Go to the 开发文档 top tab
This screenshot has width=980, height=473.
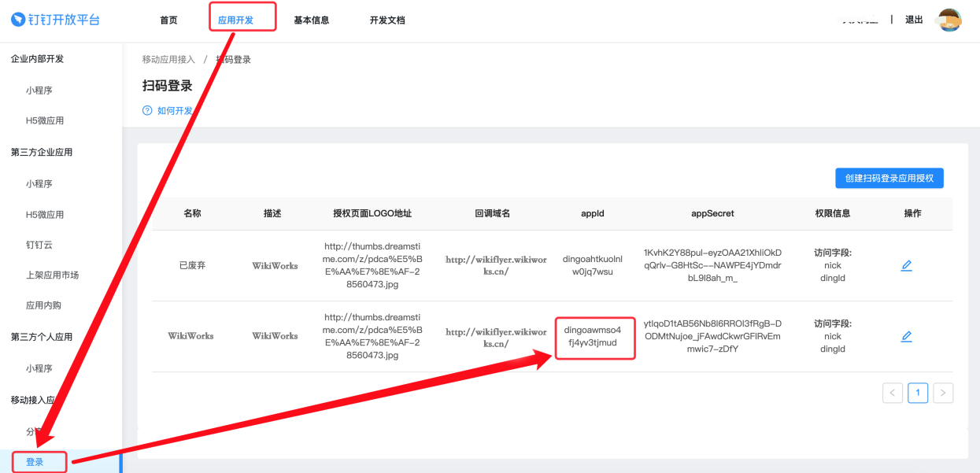point(387,20)
